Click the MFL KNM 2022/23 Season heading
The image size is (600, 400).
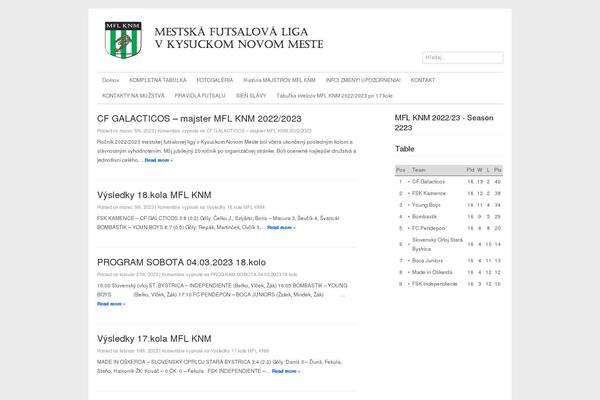444,123
